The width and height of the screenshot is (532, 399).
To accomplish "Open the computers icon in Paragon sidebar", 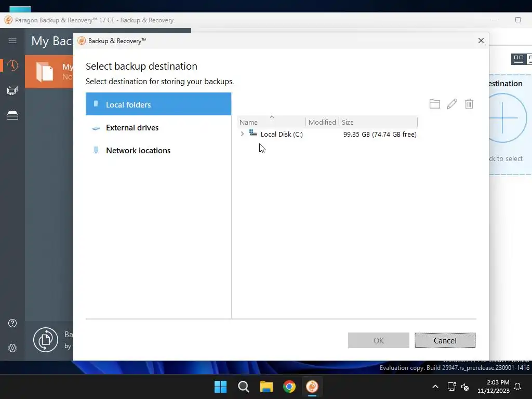I will [x=12, y=90].
